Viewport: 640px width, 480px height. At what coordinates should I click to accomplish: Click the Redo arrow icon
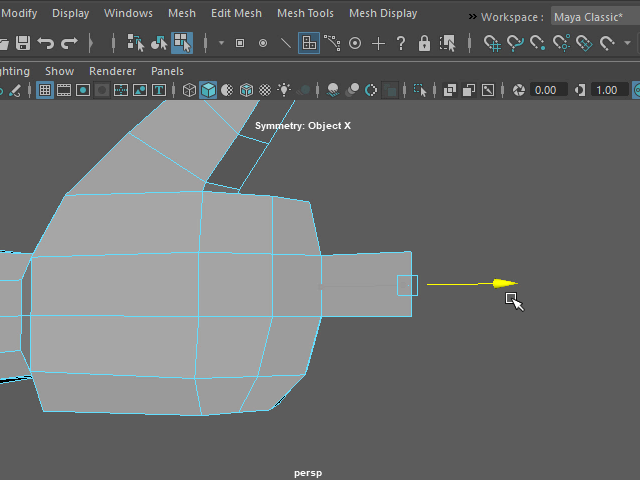(x=69, y=43)
